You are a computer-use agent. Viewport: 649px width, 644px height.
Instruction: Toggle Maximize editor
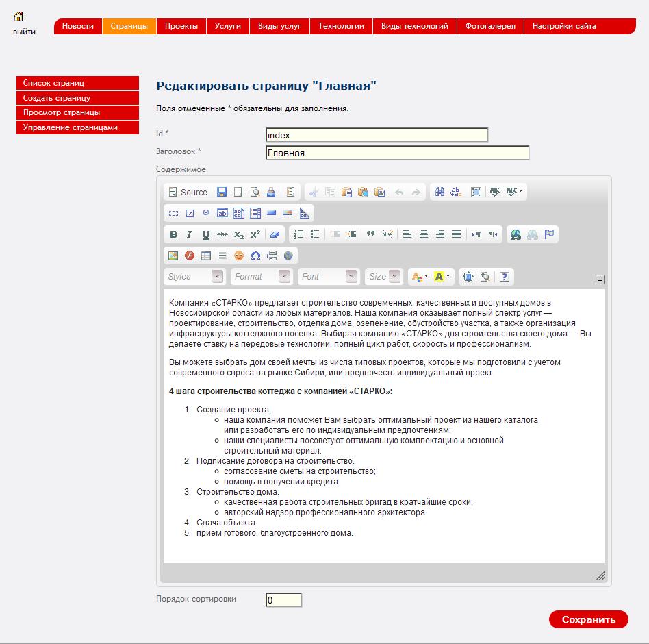pyautogui.click(x=468, y=277)
